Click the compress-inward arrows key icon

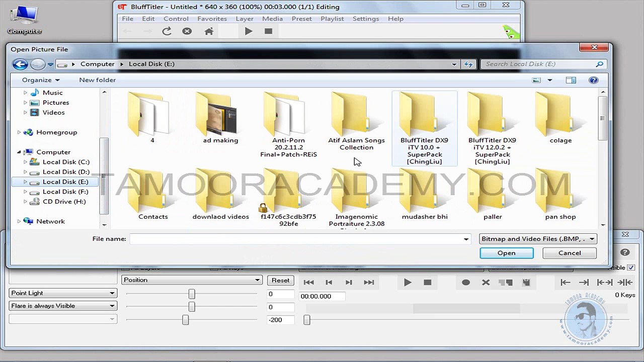625,283
